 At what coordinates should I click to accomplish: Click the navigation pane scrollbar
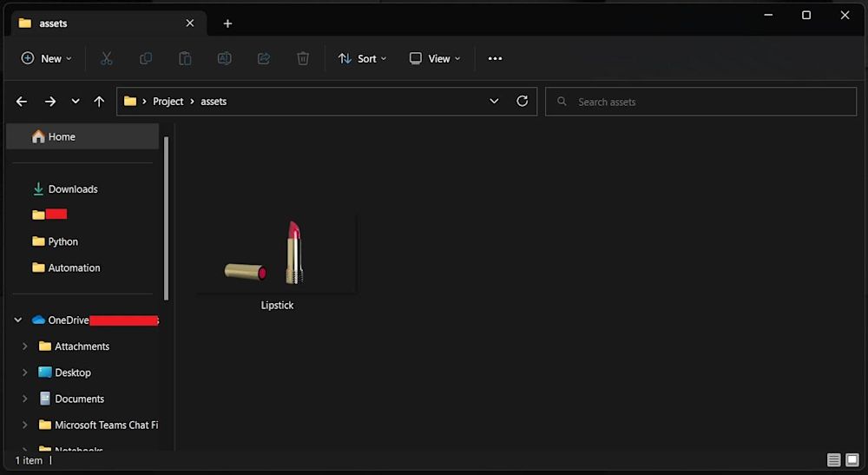[x=166, y=219]
